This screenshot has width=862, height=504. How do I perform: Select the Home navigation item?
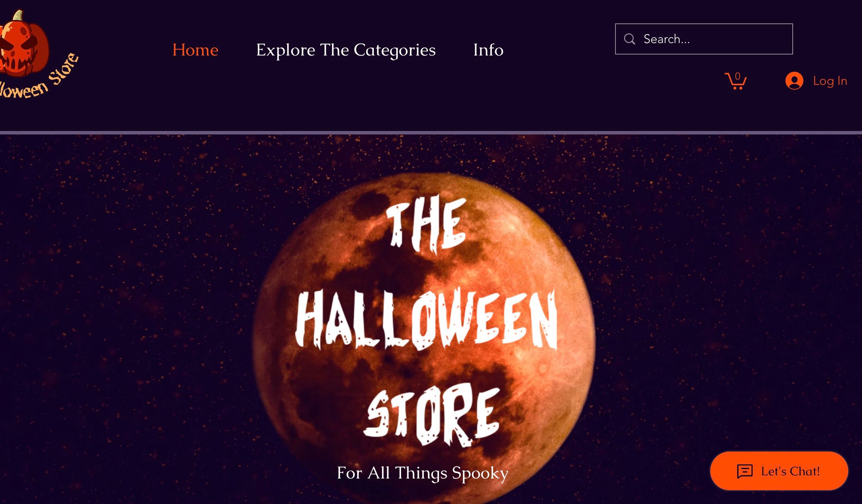tap(195, 50)
